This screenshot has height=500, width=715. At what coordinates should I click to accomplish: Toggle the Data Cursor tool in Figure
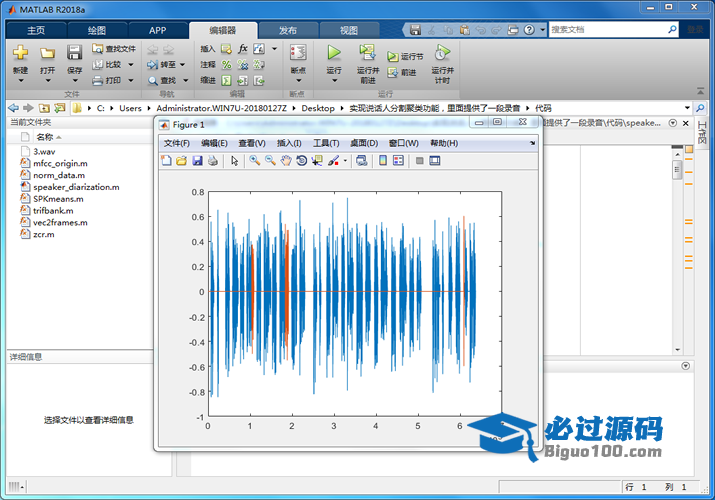[x=317, y=160]
